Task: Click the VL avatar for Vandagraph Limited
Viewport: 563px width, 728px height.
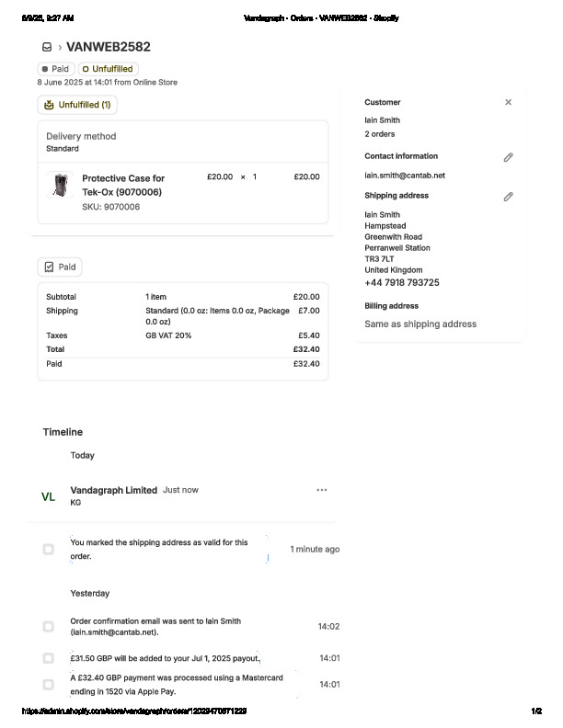Action: click(48, 496)
